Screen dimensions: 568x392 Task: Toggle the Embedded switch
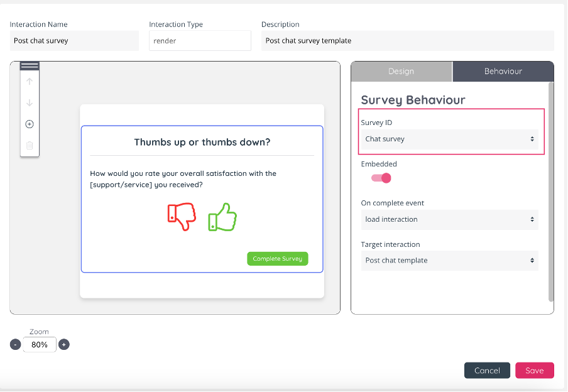tap(381, 178)
